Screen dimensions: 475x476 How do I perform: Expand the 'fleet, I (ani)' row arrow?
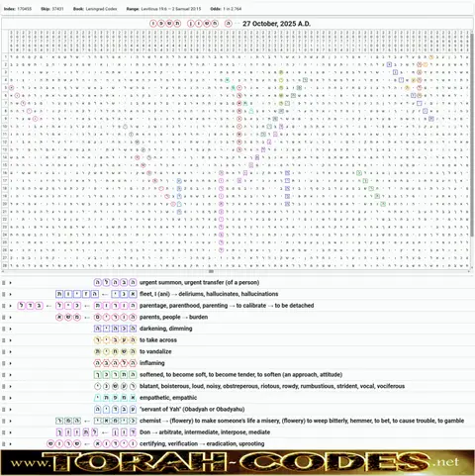10,294
